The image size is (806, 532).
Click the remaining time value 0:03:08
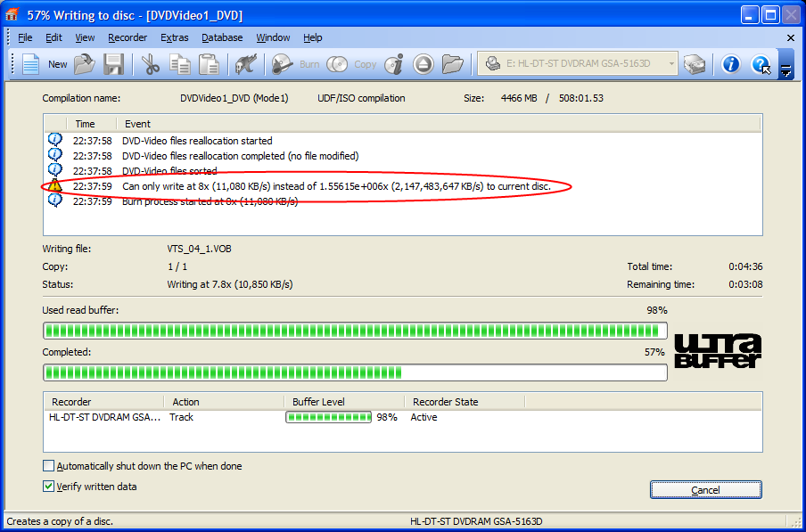click(x=745, y=284)
